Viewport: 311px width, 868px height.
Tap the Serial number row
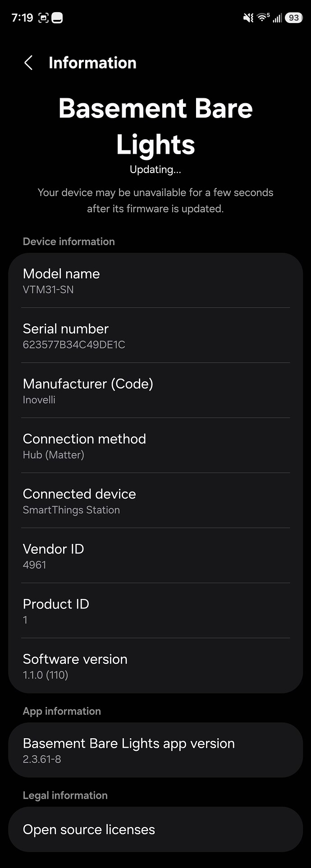[x=155, y=335]
